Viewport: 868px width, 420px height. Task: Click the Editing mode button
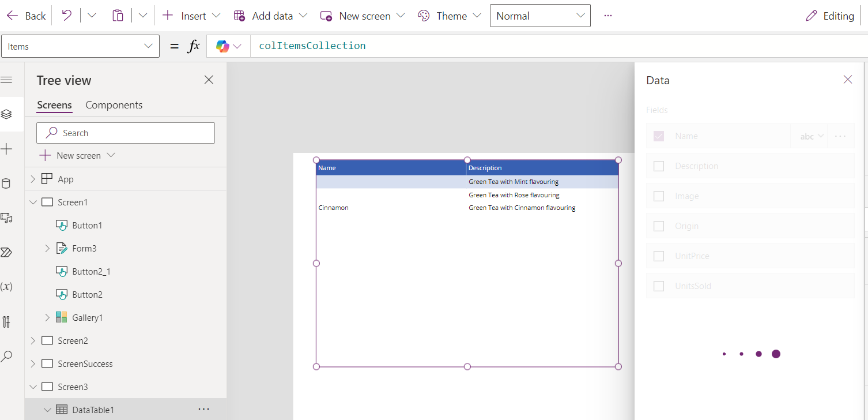pyautogui.click(x=830, y=16)
